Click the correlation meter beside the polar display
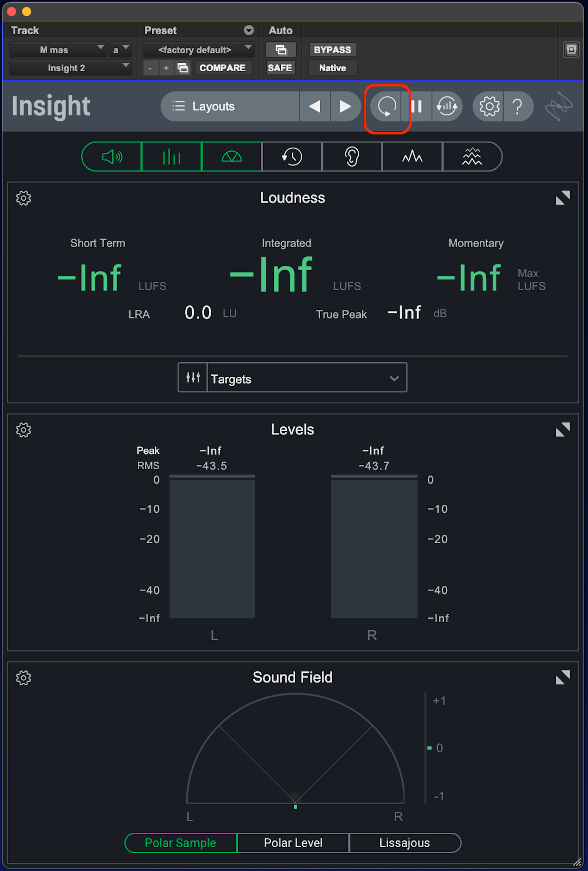Image resolution: width=588 pixels, height=871 pixels. pos(426,748)
